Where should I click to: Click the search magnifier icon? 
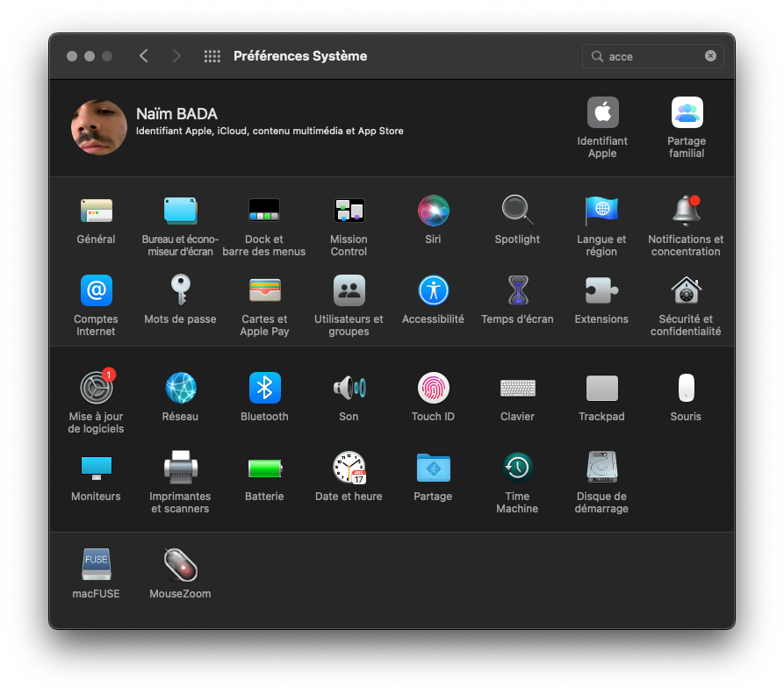pos(597,56)
